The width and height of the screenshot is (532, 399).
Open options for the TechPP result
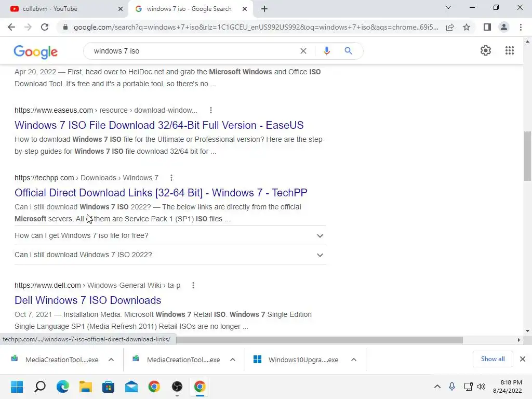[171, 178]
